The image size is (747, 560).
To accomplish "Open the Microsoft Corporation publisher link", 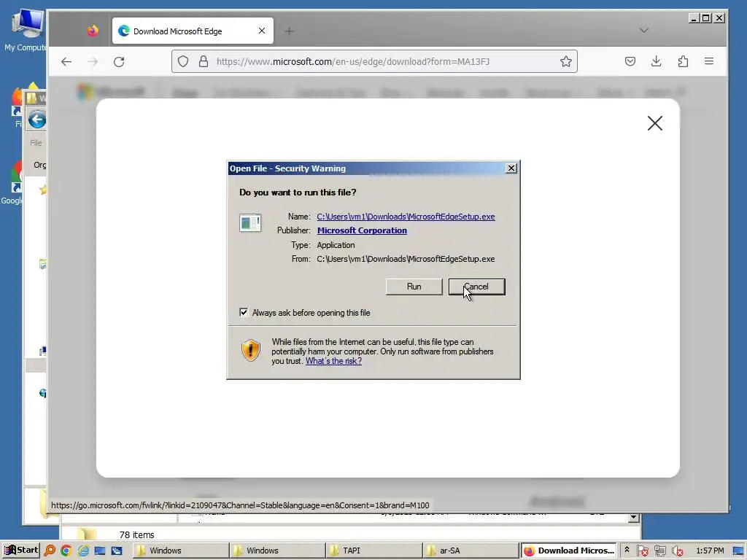I will pyautogui.click(x=362, y=230).
